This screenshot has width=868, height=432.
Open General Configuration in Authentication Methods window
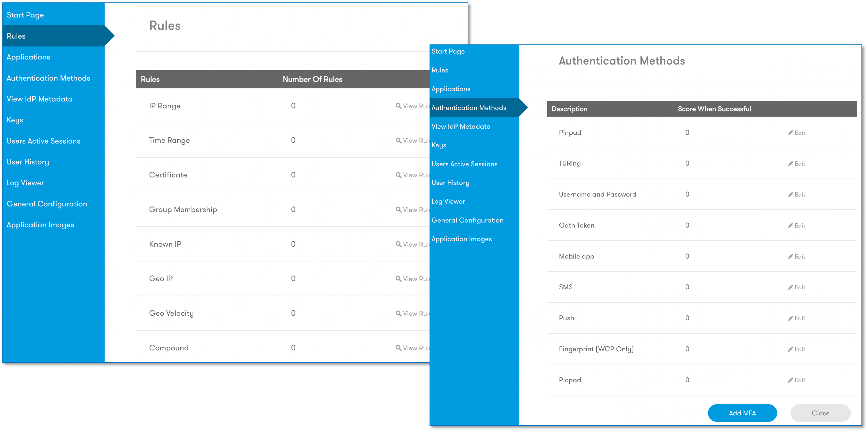[467, 220]
